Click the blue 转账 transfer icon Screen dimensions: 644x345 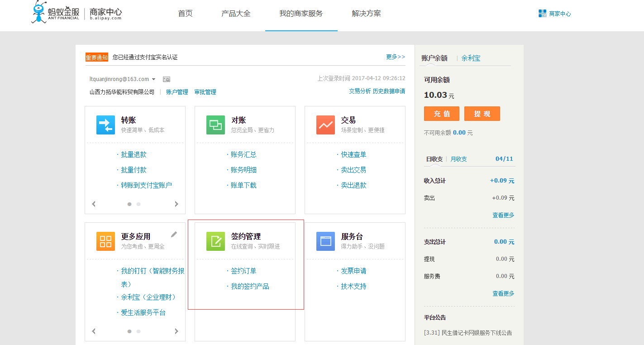tap(105, 125)
